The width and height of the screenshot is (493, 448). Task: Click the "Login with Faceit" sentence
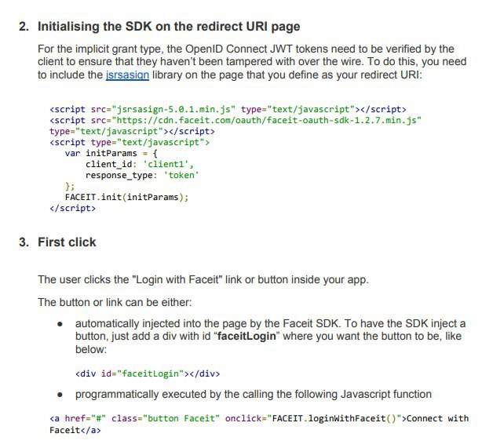(203, 279)
